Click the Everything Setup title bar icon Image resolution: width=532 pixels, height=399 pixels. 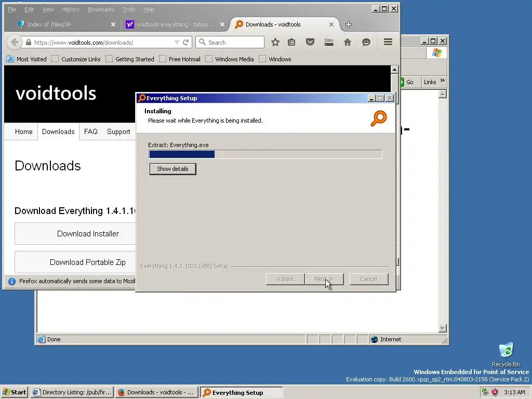pyautogui.click(x=142, y=98)
